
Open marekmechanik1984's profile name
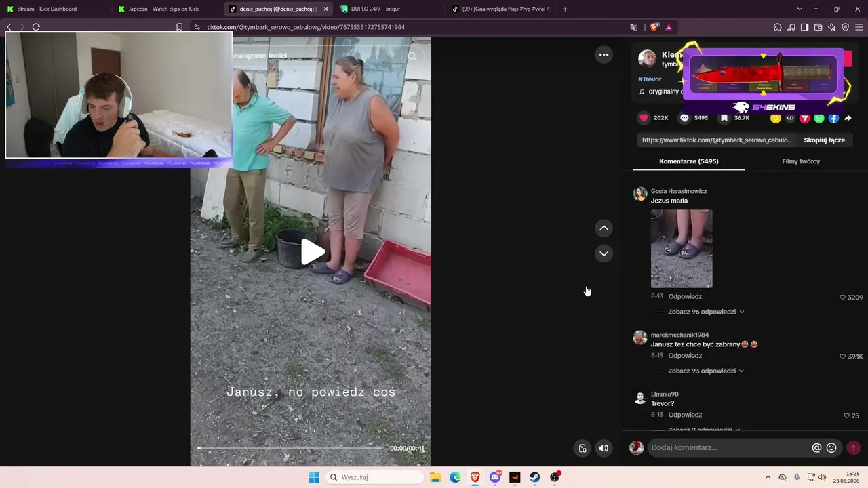click(679, 335)
